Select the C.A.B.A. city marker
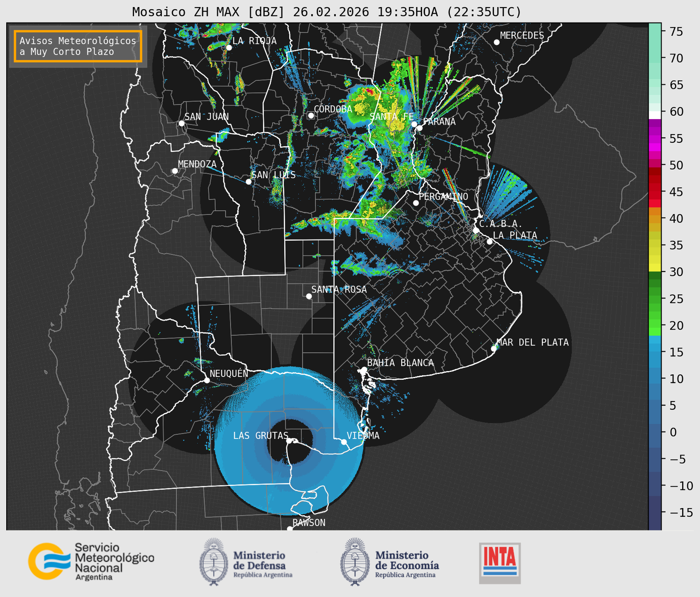Image resolution: width=700 pixels, height=597 pixels. coord(476,230)
